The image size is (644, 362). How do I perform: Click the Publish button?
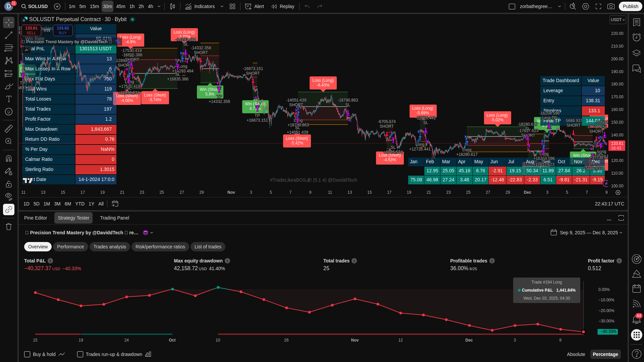coord(630,6)
